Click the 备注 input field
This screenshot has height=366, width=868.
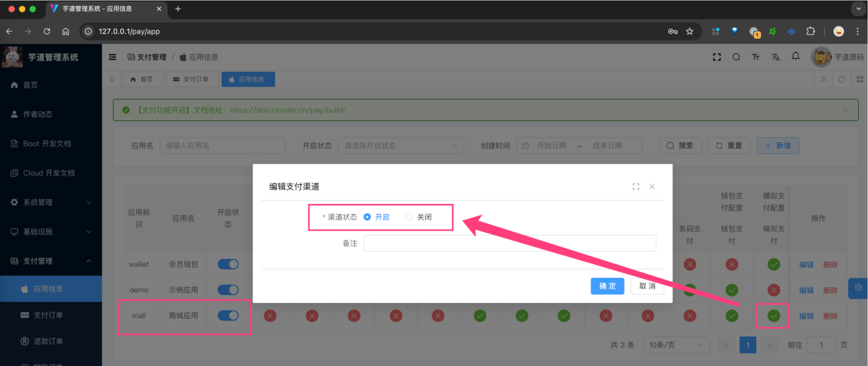pos(509,243)
